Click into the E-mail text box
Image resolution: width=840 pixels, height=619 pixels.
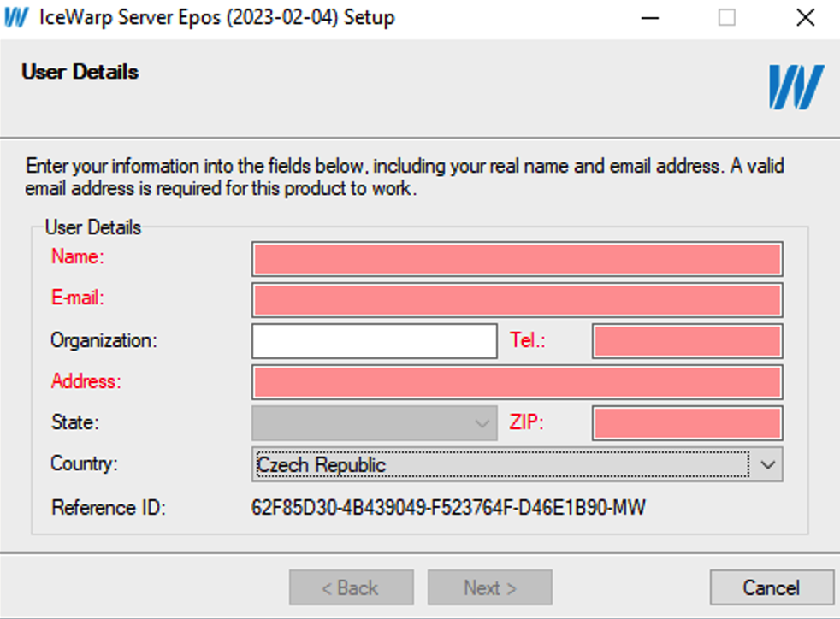point(517,300)
